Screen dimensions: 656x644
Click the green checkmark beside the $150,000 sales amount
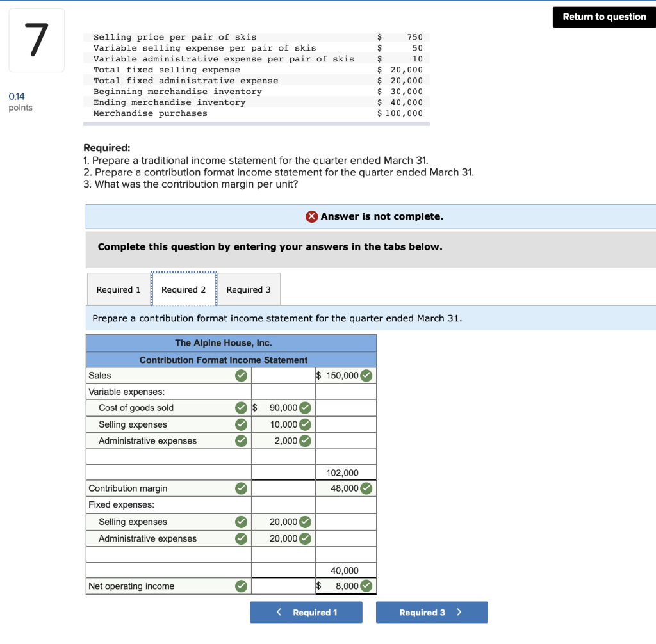[x=366, y=376]
